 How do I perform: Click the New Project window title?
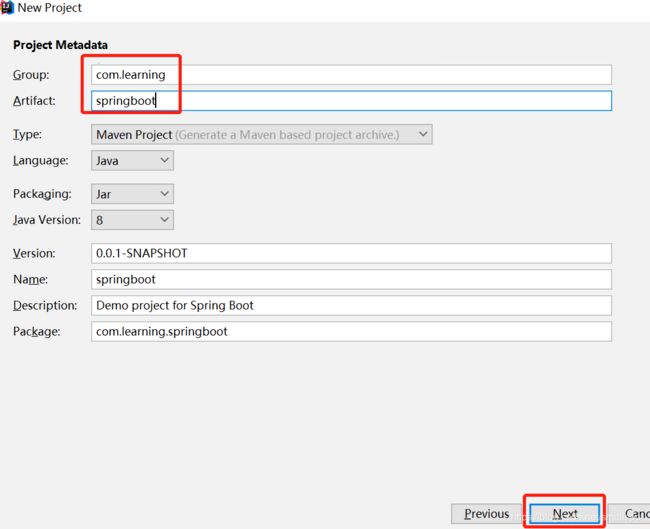click(50, 7)
